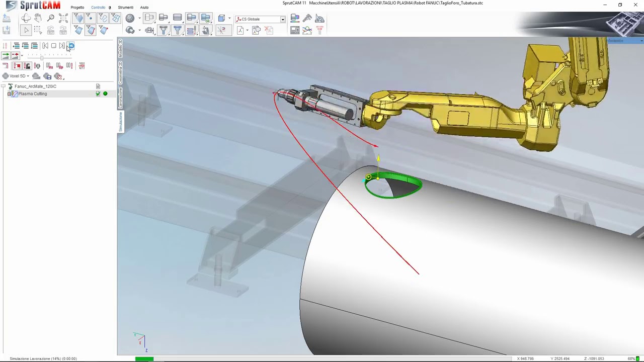Open the Aiuto menu
The image size is (644, 362).
144,8
